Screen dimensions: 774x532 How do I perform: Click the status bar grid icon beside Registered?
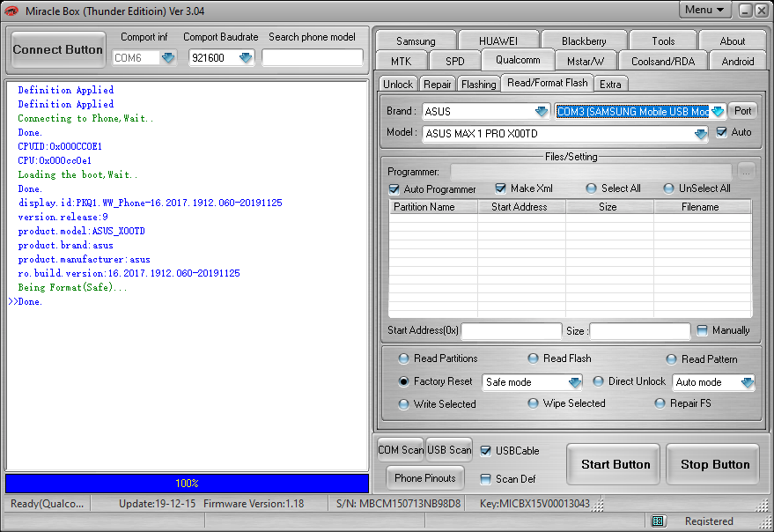(x=657, y=521)
